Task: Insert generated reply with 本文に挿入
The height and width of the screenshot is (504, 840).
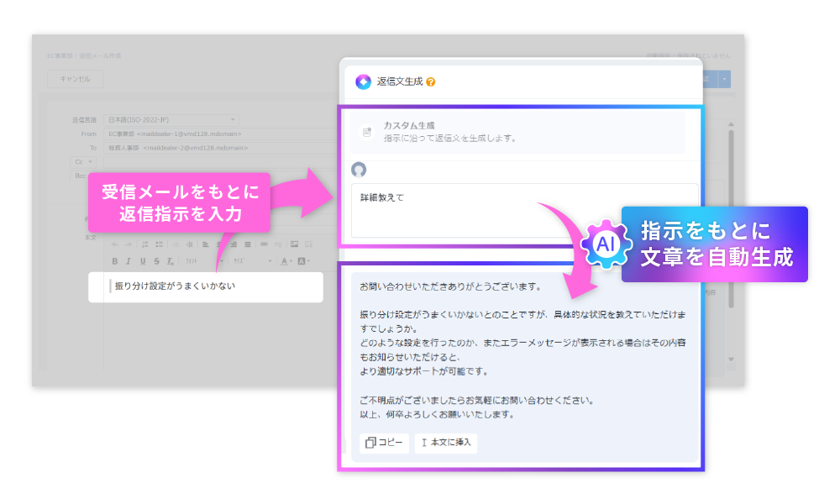Action: [x=446, y=443]
